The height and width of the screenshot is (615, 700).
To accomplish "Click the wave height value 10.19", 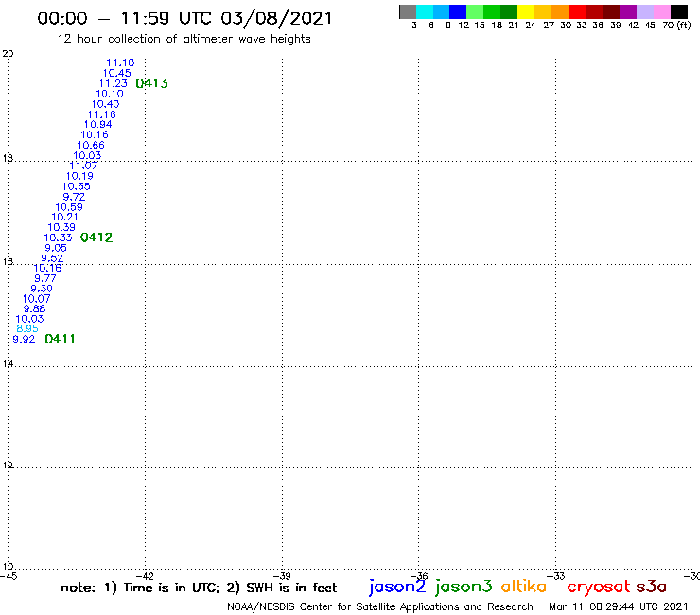I will tap(79, 176).
